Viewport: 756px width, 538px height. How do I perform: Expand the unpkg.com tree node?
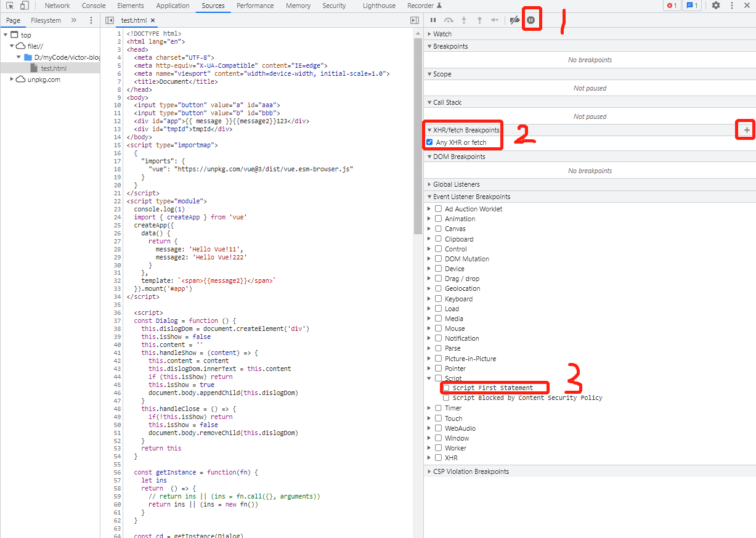coord(12,79)
